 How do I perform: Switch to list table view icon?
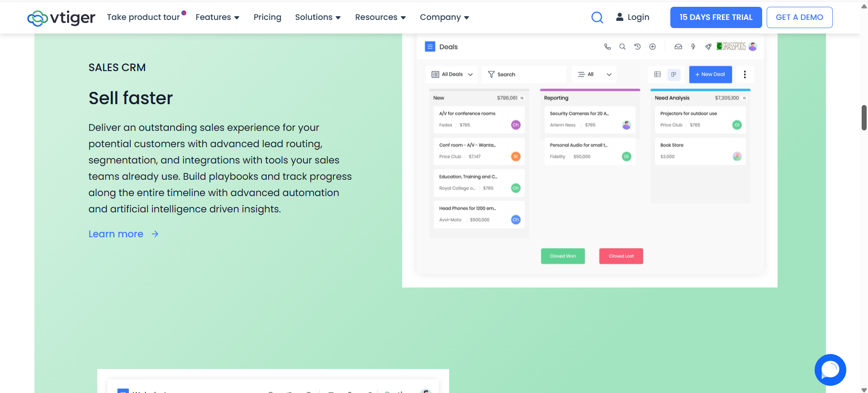coord(658,75)
